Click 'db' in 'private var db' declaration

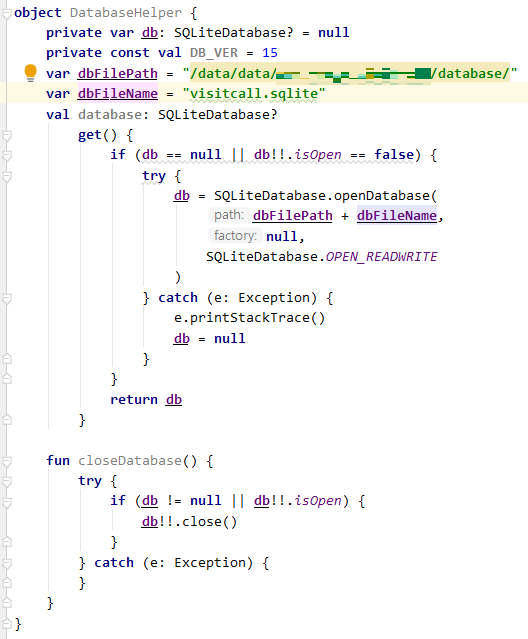pos(150,33)
